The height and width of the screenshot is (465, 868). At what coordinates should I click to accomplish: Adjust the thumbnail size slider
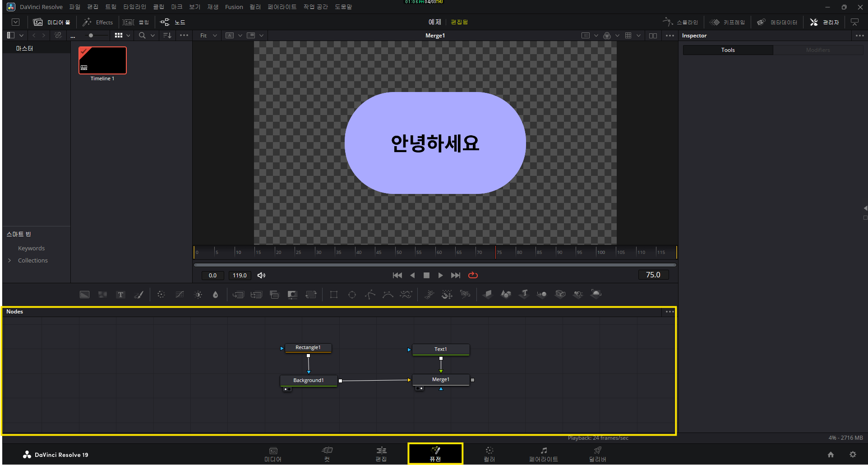point(91,35)
